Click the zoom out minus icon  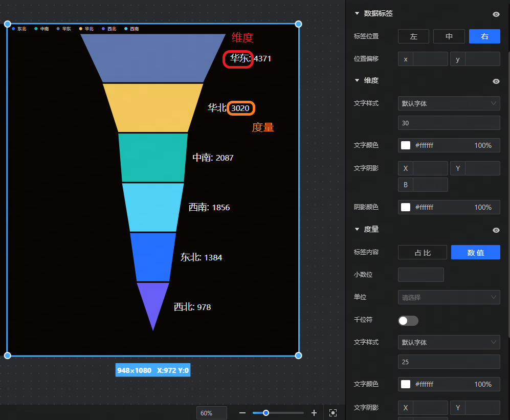(x=242, y=413)
